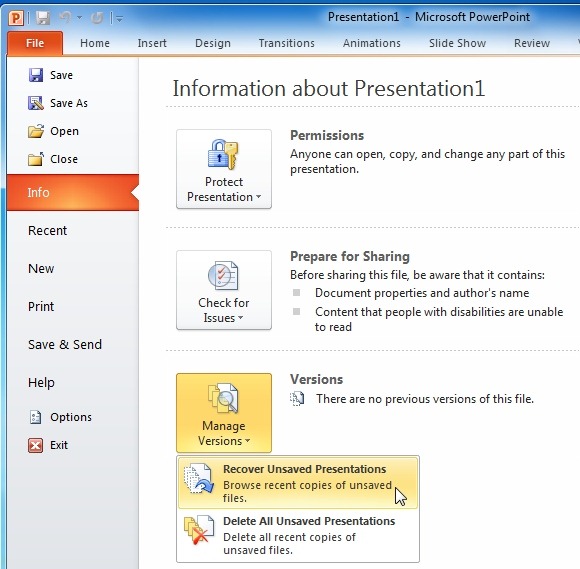Open the File tab
This screenshot has width=580, height=569.
pos(35,43)
